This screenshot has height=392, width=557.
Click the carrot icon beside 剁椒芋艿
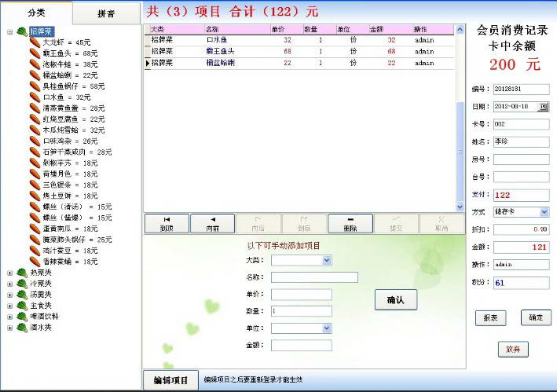pos(35,163)
